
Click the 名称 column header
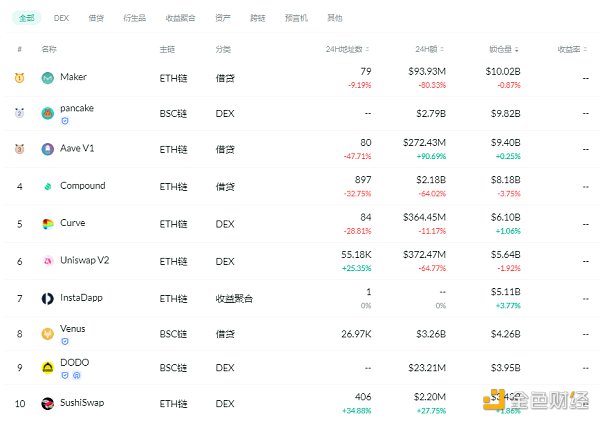[49, 49]
